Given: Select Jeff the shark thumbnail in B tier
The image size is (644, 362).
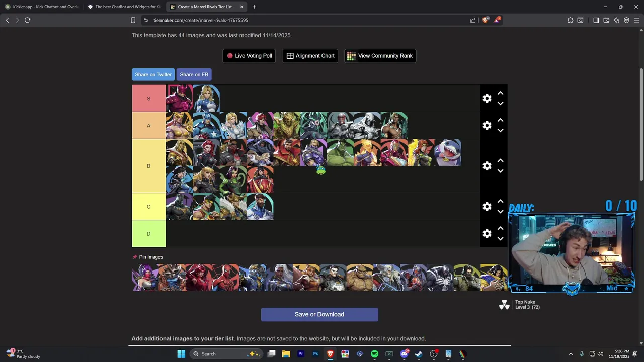Looking at the screenshot, I should [448, 152].
